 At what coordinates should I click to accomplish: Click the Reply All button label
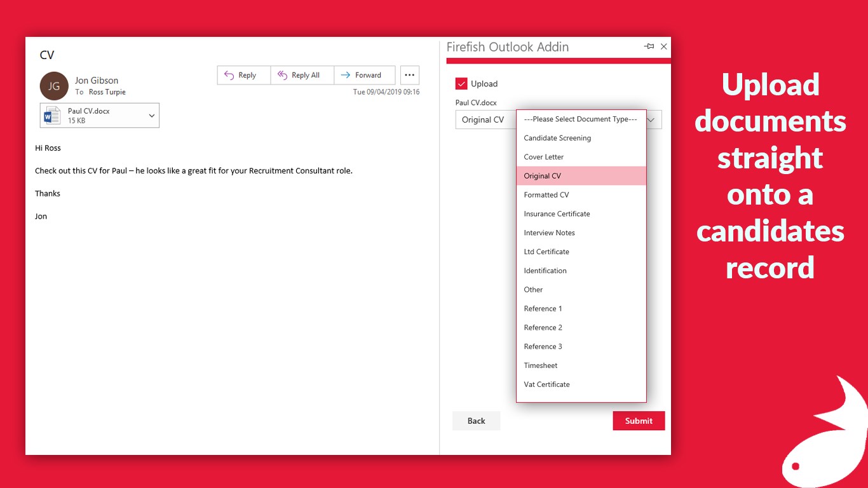pos(306,75)
